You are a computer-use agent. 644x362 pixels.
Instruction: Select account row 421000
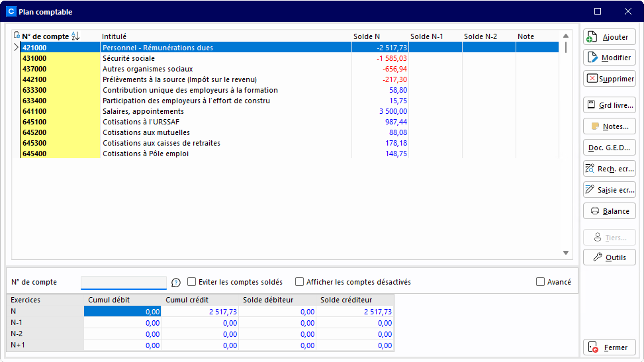click(289, 48)
